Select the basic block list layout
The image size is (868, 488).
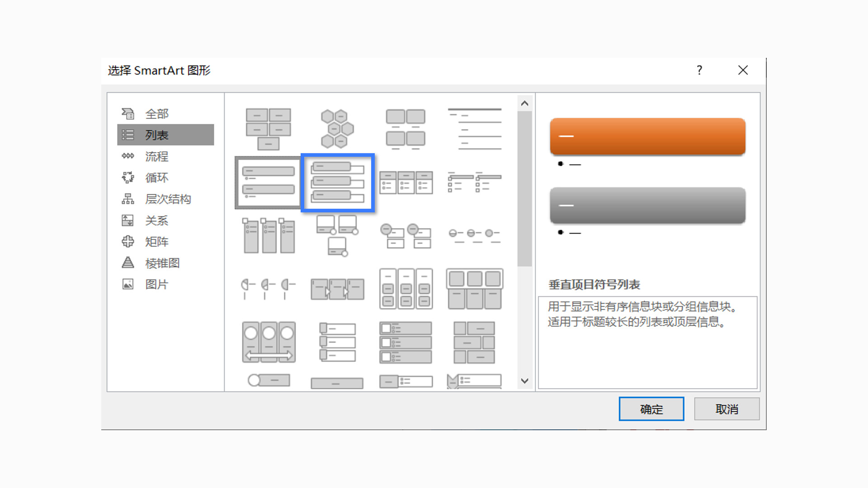click(x=268, y=129)
